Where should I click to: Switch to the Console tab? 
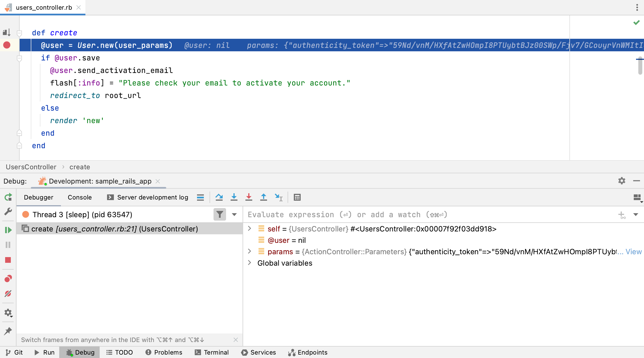(79, 197)
